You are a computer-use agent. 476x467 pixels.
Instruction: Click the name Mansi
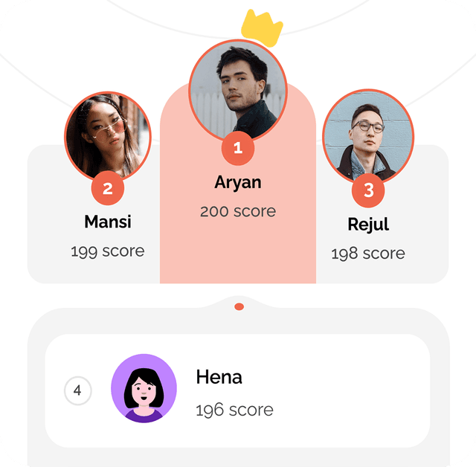(108, 222)
